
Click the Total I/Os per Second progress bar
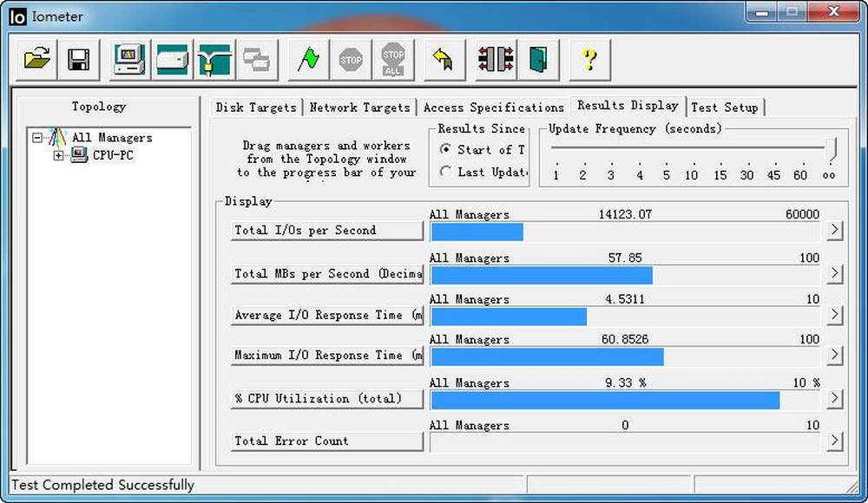click(x=625, y=232)
